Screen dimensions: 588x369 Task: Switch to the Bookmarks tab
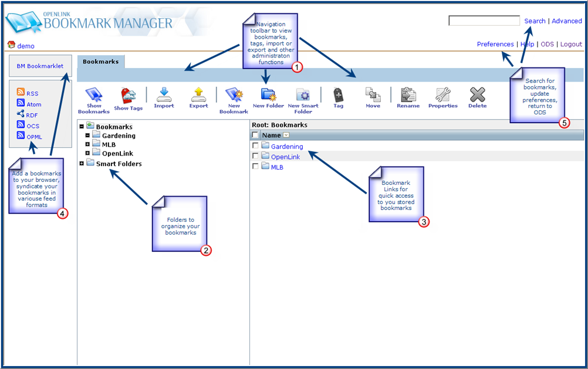tap(100, 62)
